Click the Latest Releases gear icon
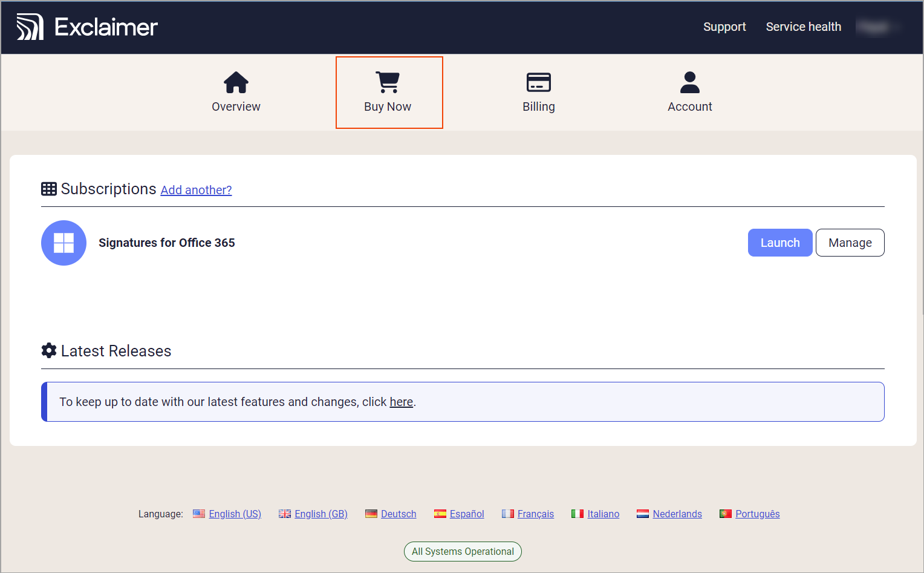Screen dimensions: 924x573 coord(49,350)
